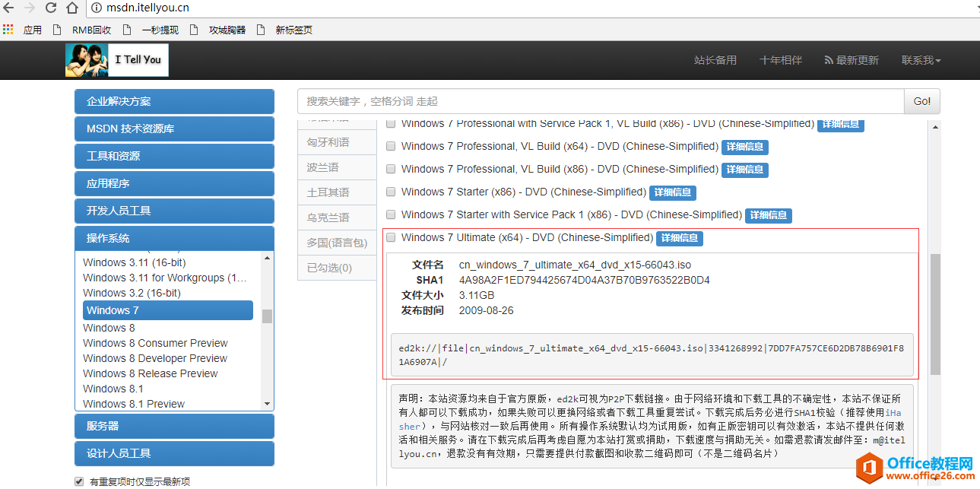Screen dimensions: 980x489
Task: Select Windows 8.1 Preview item
Action: tap(134, 404)
